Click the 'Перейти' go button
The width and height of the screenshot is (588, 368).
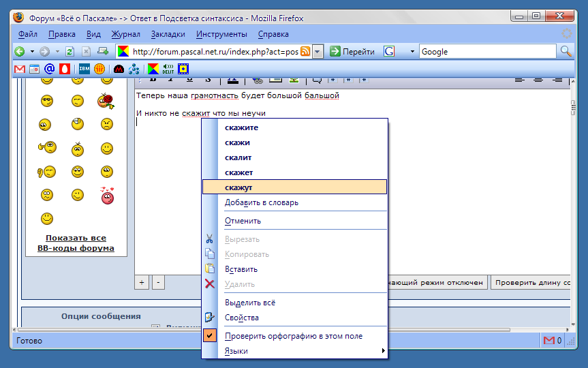[352, 52]
